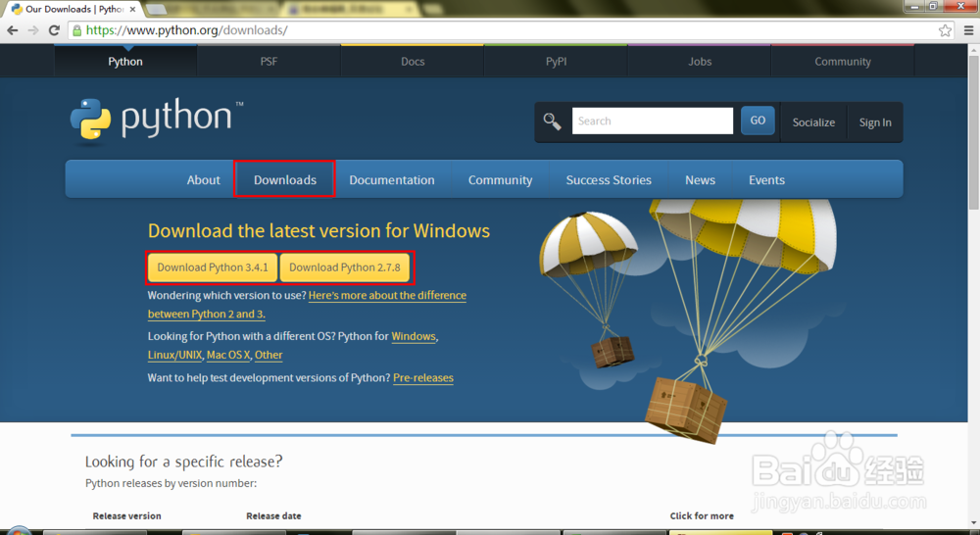The height and width of the screenshot is (535, 980).
Task: Click the 'Release version' column header
Action: 126,516
